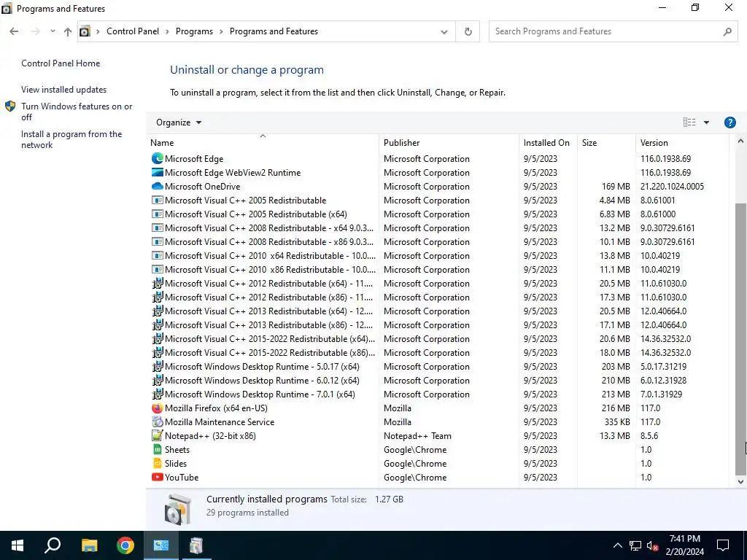Screen dimensions: 747x560
Task: Click the Notepad++ Team publisher cell
Action: pos(417,436)
